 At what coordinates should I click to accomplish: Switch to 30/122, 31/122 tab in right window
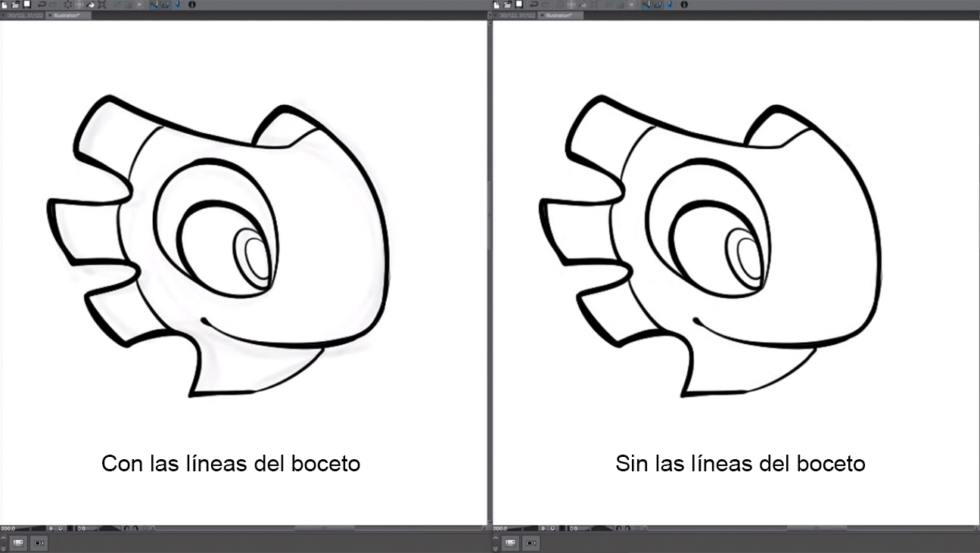tap(515, 15)
